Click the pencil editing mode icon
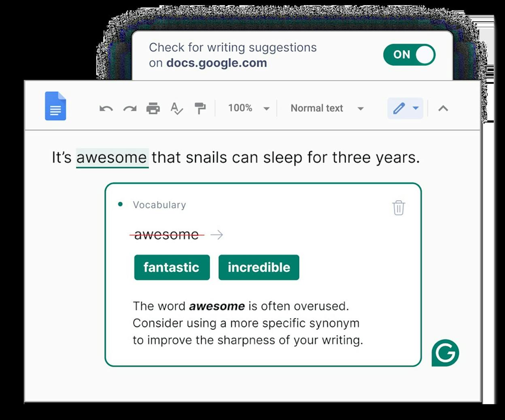The width and height of the screenshot is (505, 420). [x=399, y=108]
